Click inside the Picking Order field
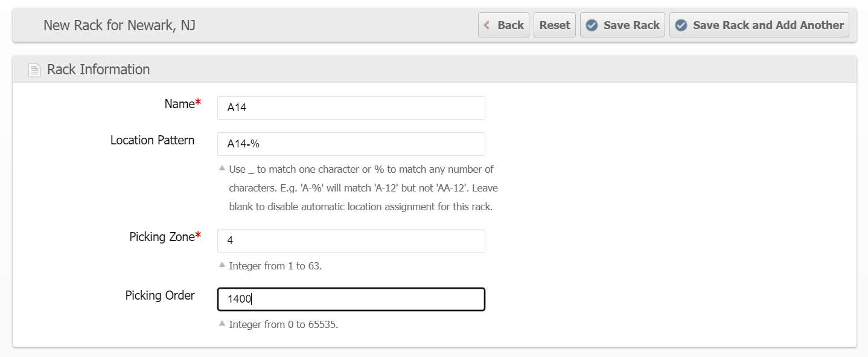 click(x=351, y=299)
